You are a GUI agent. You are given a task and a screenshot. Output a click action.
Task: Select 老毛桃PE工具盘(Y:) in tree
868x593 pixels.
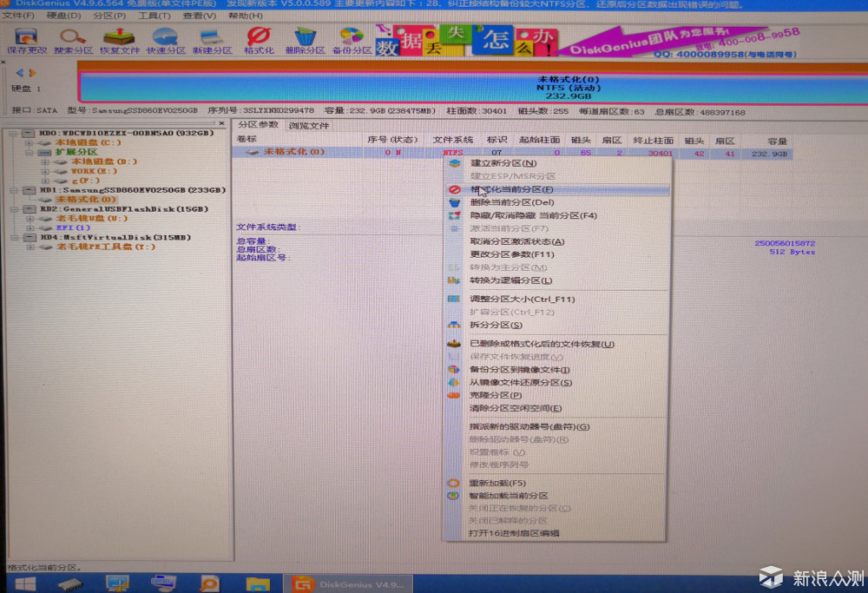pyautogui.click(x=106, y=247)
